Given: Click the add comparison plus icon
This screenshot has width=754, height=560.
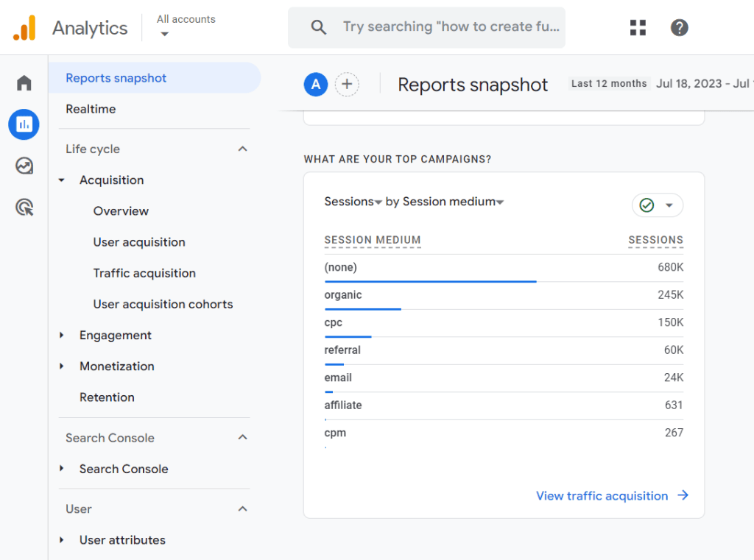Looking at the screenshot, I should click(x=347, y=85).
